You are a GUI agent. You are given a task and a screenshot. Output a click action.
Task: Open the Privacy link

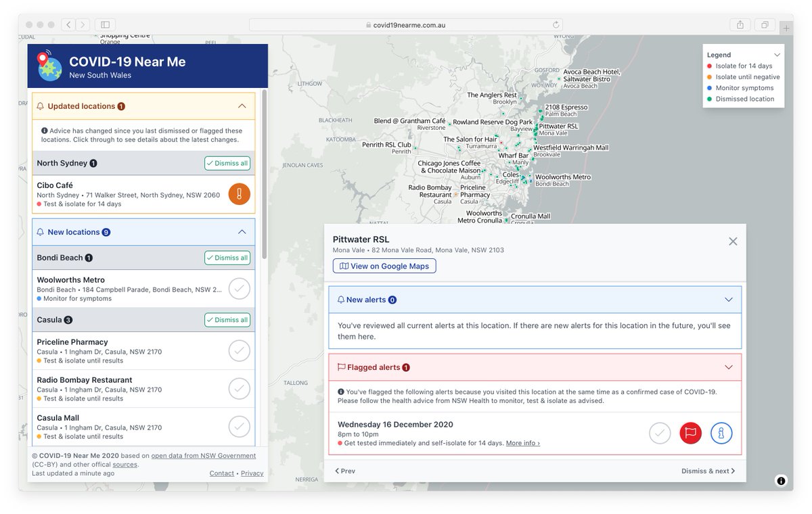pos(252,473)
